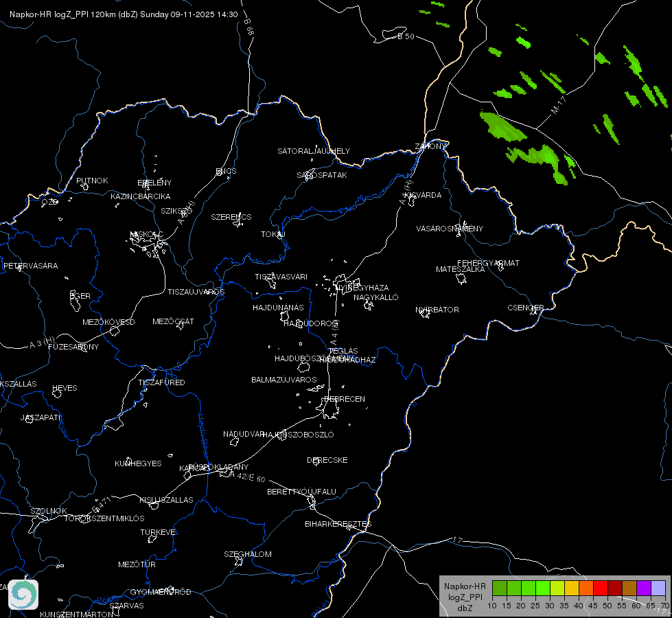Click the SAROSPATAK town label

click(x=322, y=175)
